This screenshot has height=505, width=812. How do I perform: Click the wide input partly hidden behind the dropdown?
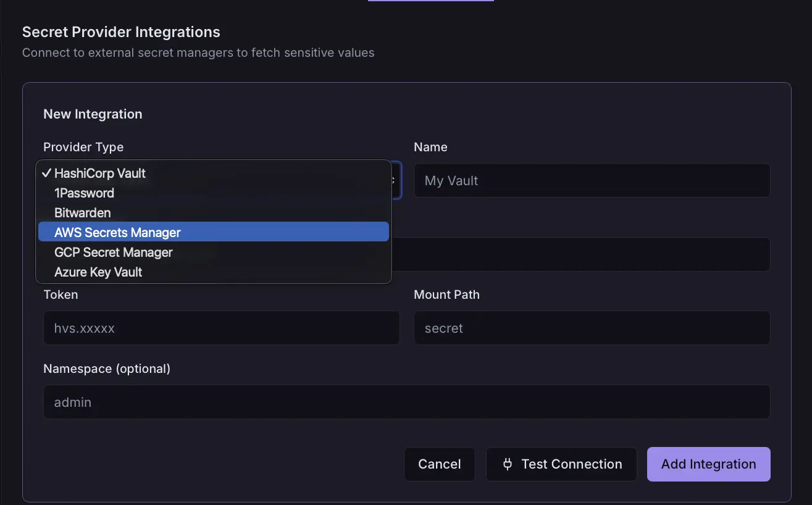(x=580, y=254)
